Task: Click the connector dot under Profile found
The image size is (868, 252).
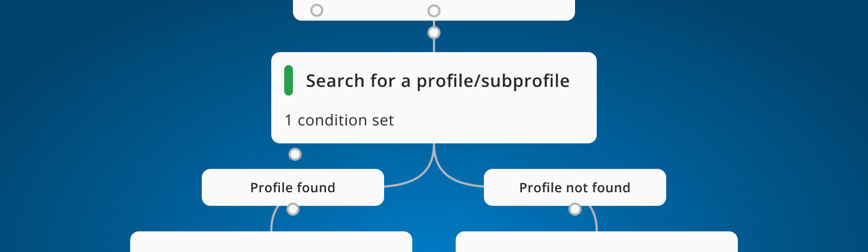Action: point(293,209)
